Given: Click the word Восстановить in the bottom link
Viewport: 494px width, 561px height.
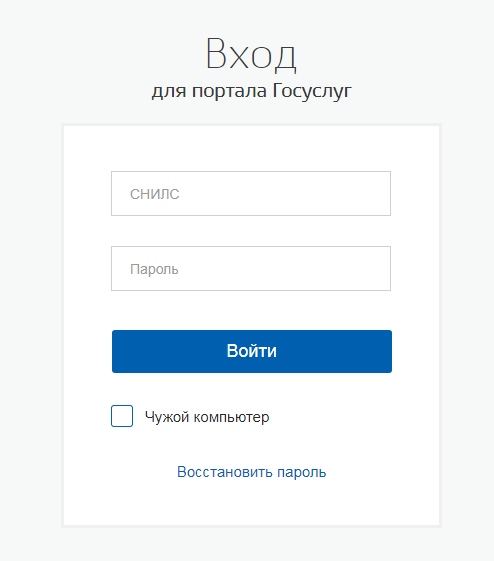Looking at the screenshot, I should 225,472.
